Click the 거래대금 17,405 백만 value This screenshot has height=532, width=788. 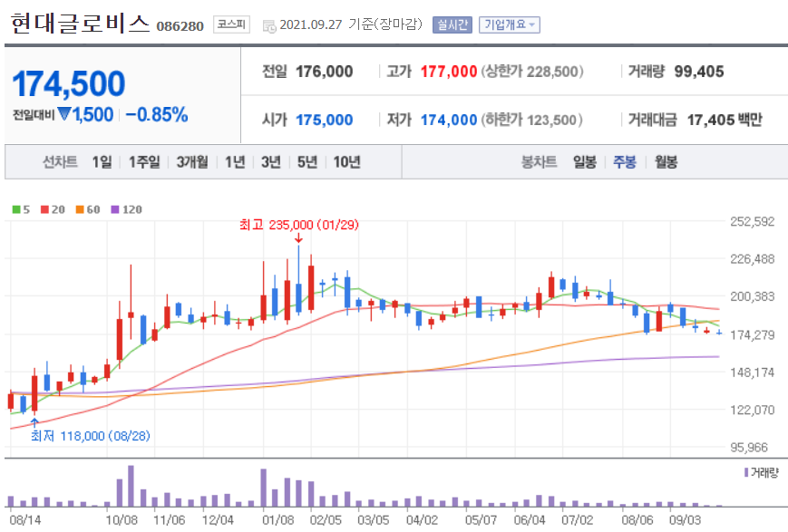click(725, 120)
